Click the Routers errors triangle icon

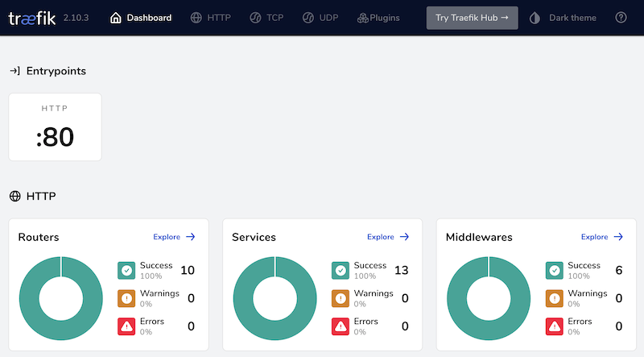pyautogui.click(x=126, y=326)
